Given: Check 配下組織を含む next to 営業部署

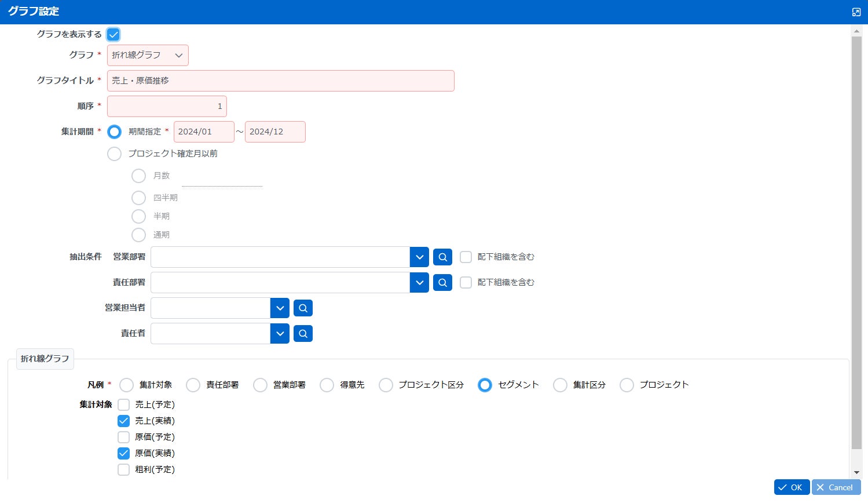Looking at the screenshot, I should [466, 257].
